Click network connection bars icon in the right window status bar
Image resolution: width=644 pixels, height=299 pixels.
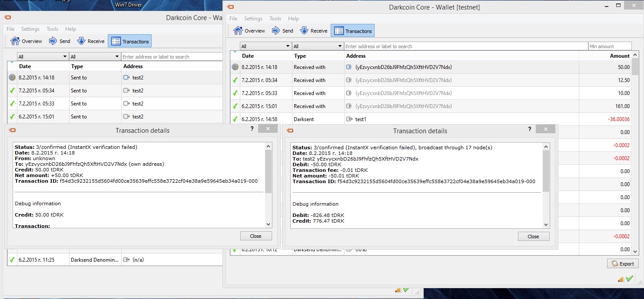(x=621, y=279)
